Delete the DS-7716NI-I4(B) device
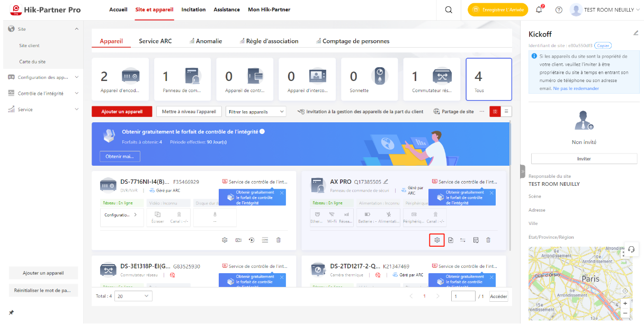Image resolution: width=644 pixels, height=324 pixels. 279,240
